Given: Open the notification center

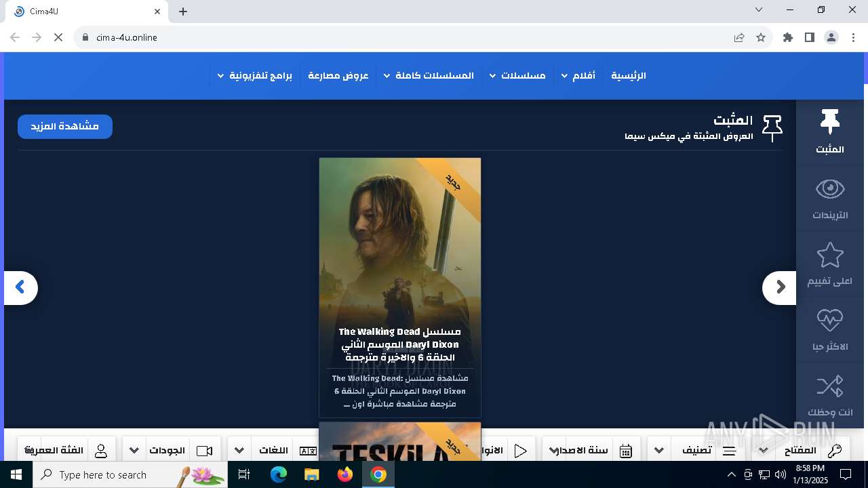Looking at the screenshot, I should tap(846, 474).
